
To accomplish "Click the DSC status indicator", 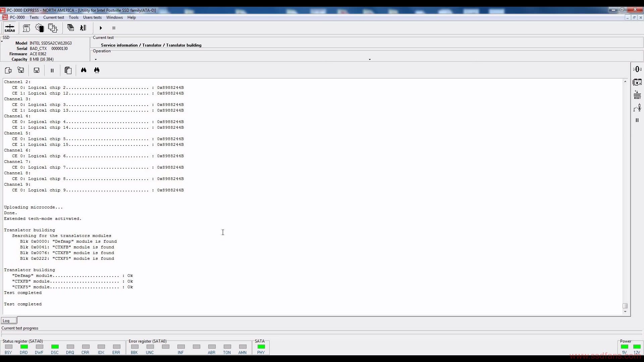I will click(55, 347).
